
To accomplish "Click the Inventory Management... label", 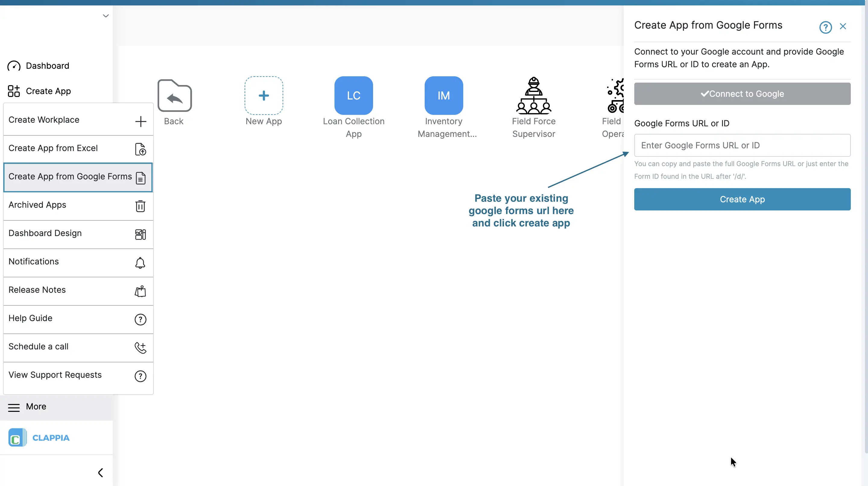I will coord(447,128).
